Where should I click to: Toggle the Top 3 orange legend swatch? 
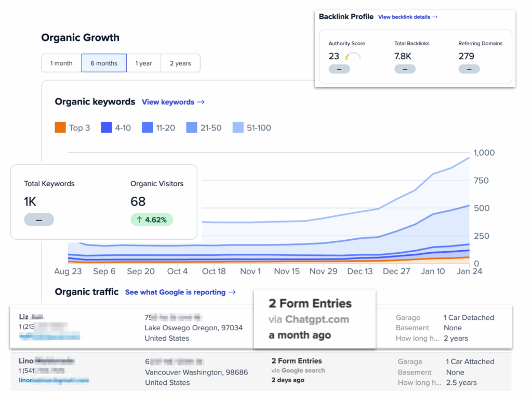60,128
